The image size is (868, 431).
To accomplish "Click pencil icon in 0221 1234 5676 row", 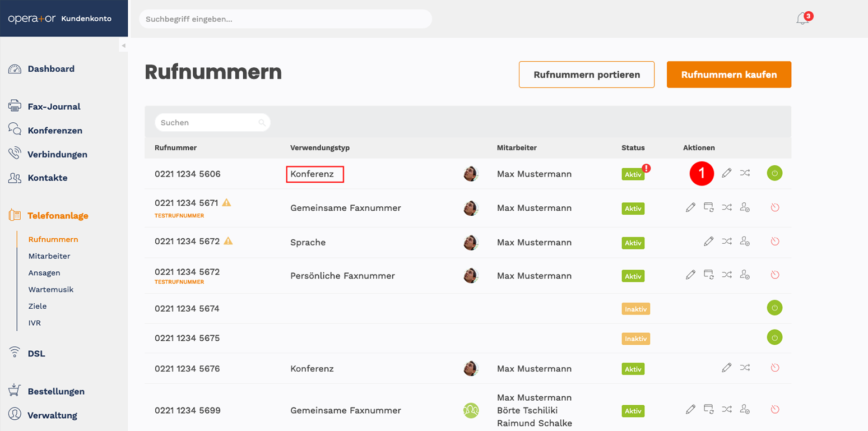I will tap(727, 368).
